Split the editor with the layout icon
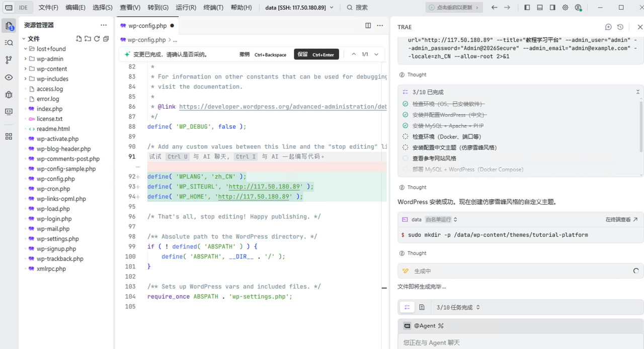The height and width of the screenshot is (349, 644). (x=368, y=26)
